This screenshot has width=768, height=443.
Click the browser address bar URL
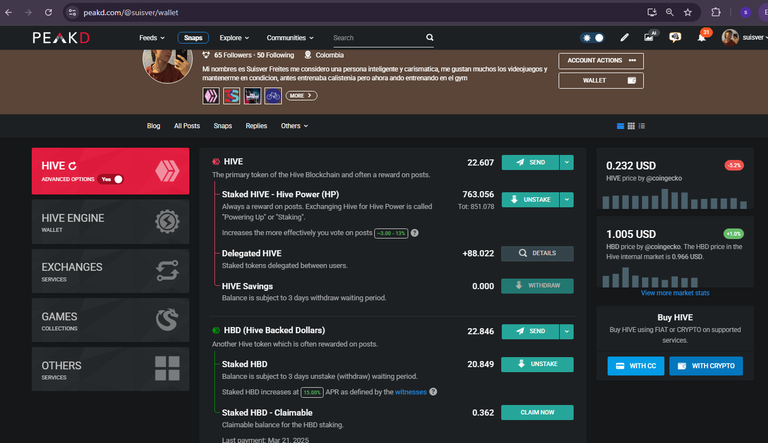[x=131, y=12]
